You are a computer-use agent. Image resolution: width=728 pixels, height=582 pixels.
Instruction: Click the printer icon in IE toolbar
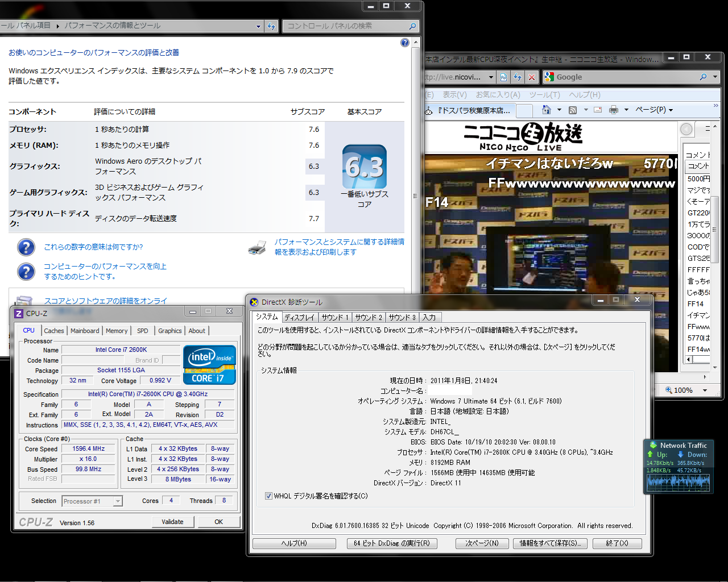pos(614,110)
